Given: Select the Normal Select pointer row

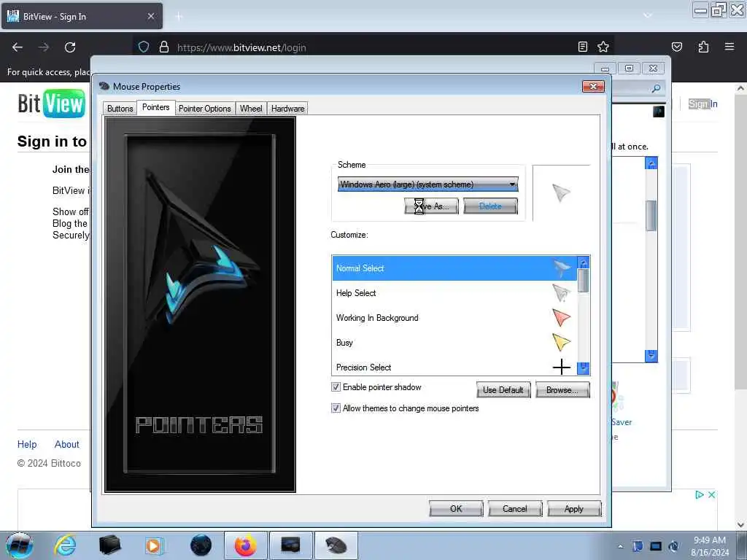Looking at the screenshot, I should click(454, 268).
